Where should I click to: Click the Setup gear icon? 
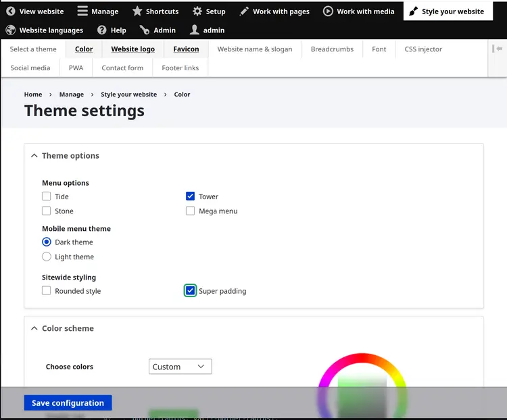197,11
